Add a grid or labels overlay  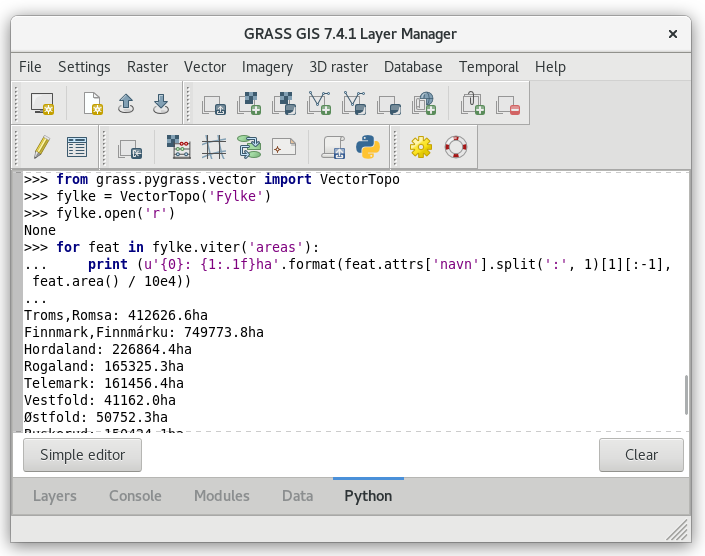point(473,103)
